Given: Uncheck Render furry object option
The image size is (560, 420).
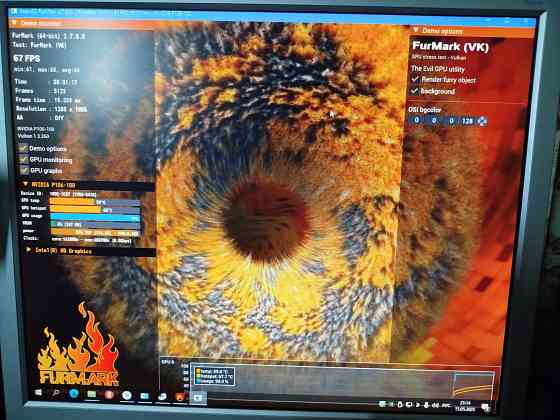Looking at the screenshot, I should click(415, 79).
